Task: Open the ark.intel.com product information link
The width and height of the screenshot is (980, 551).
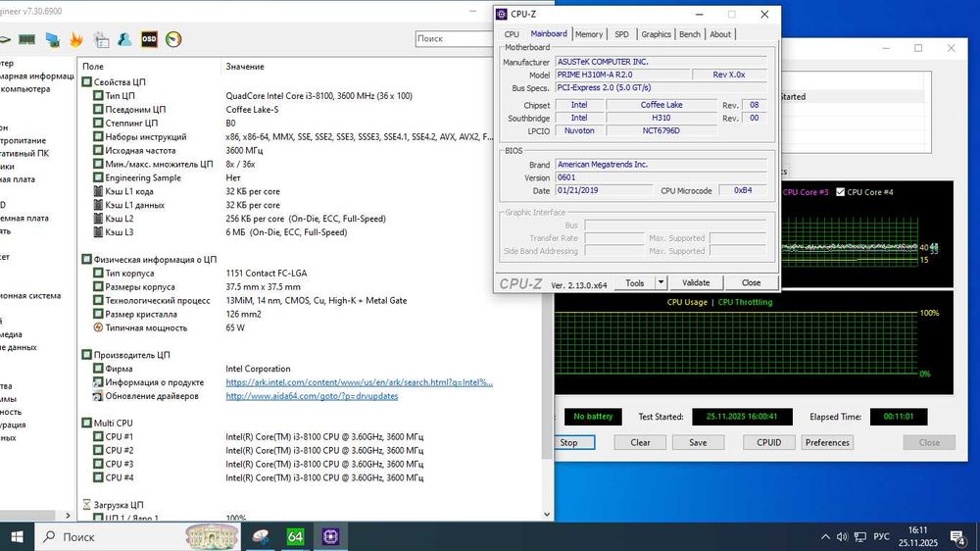Action: [x=359, y=382]
